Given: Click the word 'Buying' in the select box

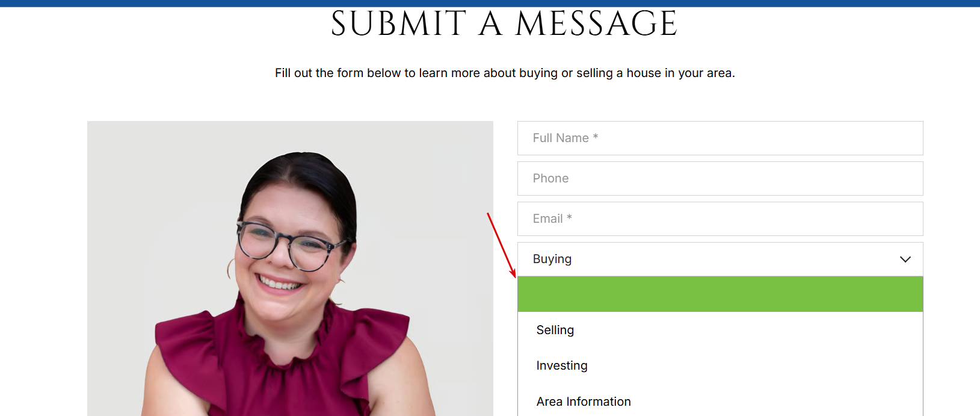Looking at the screenshot, I should pyautogui.click(x=552, y=259).
